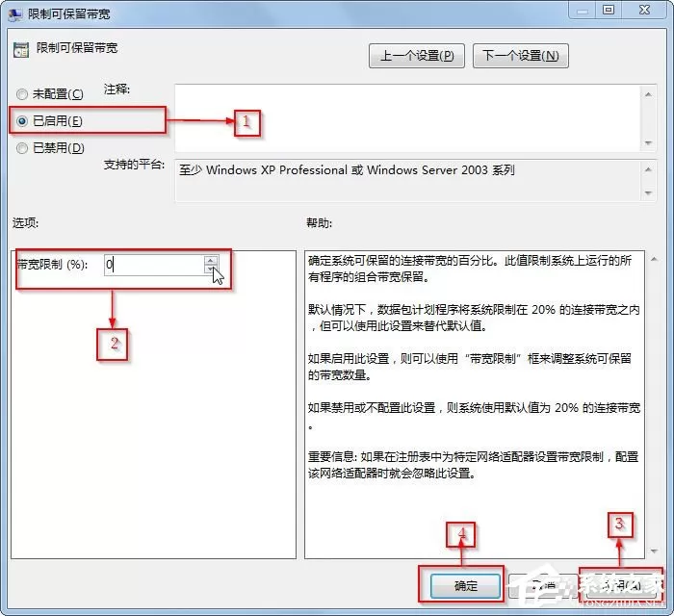Click the help text starting 确定系统可保留的连接带宽

(x=470, y=269)
